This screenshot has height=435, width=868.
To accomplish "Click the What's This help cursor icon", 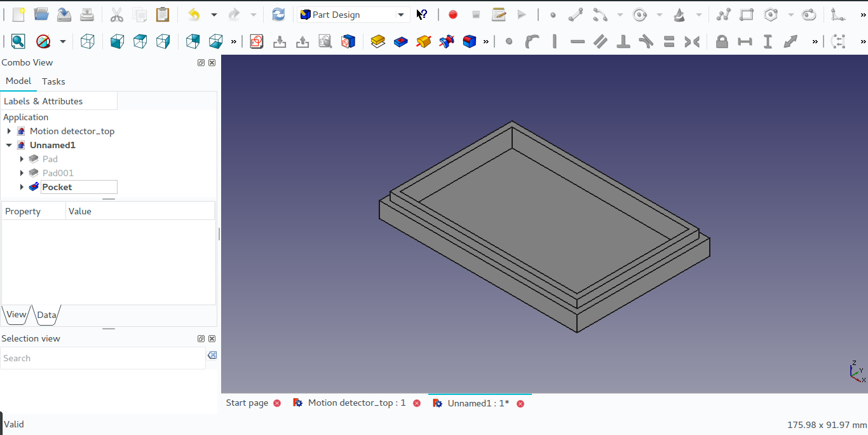I will [x=422, y=15].
